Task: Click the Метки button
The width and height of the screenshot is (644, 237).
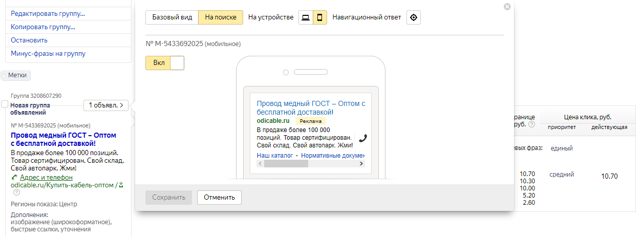Action: [x=16, y=75]
